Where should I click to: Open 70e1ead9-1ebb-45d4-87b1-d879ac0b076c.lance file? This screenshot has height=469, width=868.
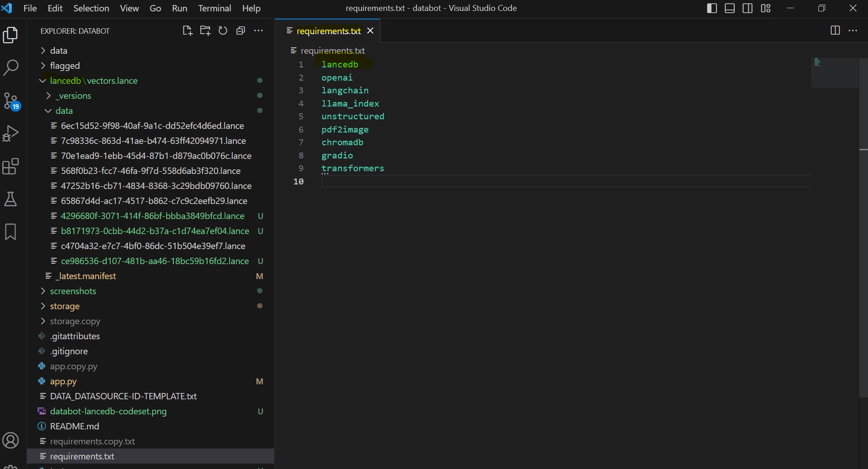click(150, 156)
